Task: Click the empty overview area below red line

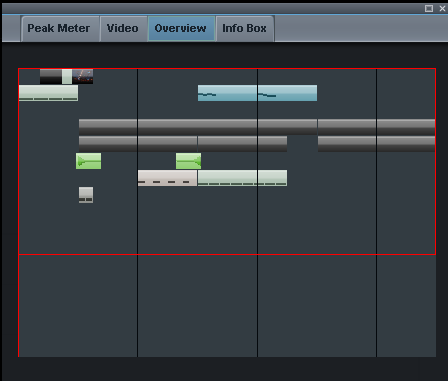Action: point(227,306)
